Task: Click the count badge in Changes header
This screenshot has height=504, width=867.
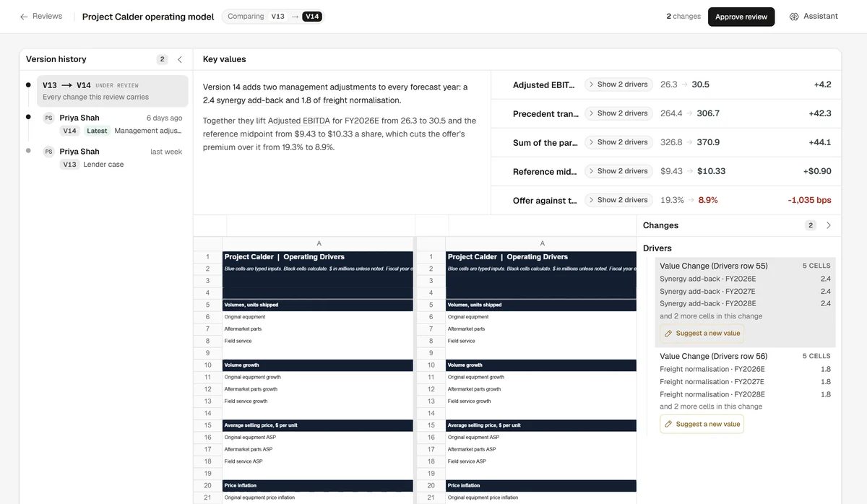Action: tap(811, 225)
